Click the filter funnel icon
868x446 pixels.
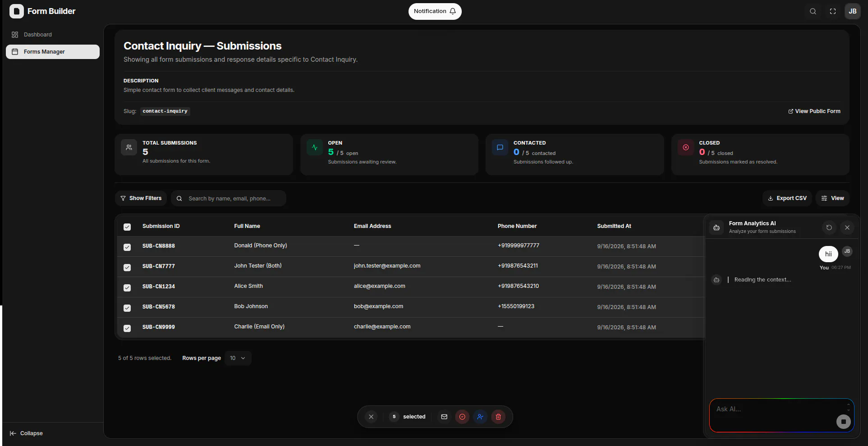pos(123,198)
